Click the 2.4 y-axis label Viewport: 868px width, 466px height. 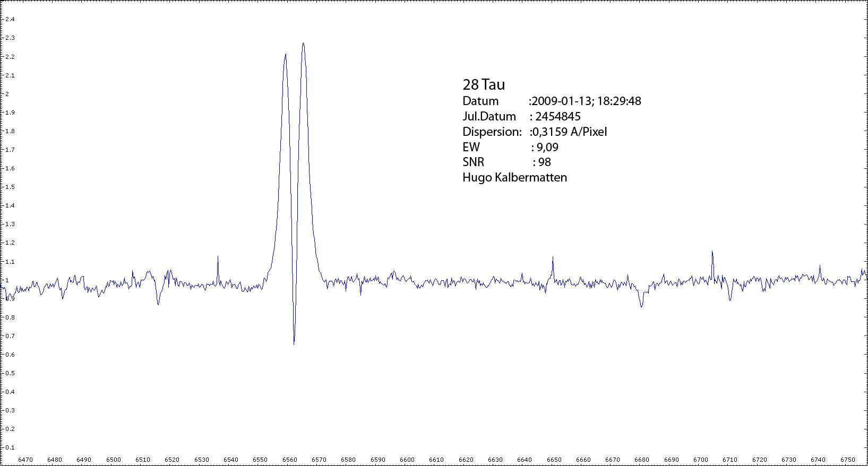(10, 19)
